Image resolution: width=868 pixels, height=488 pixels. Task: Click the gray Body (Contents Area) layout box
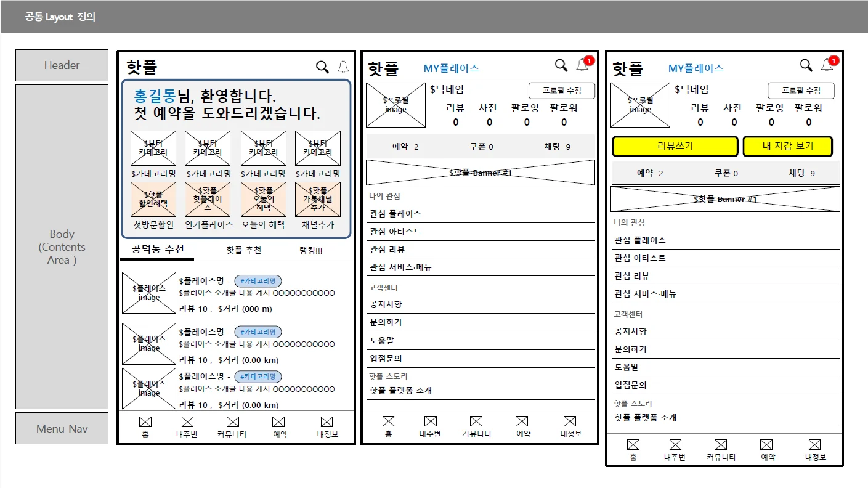click(62, 246)
